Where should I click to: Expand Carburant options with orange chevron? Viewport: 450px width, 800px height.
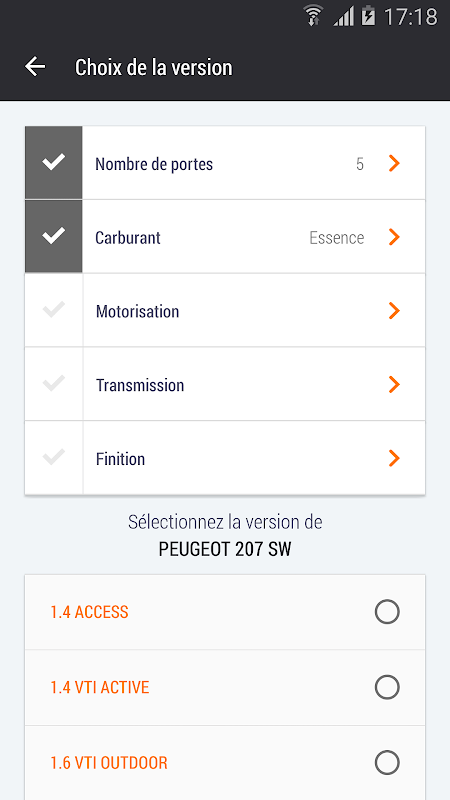click(x=394, y=237)
